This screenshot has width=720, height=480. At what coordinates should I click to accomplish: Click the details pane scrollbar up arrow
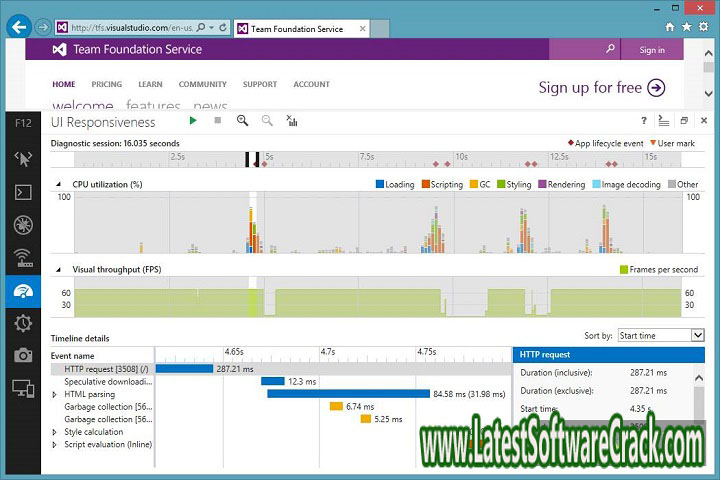tap(699, 378)
